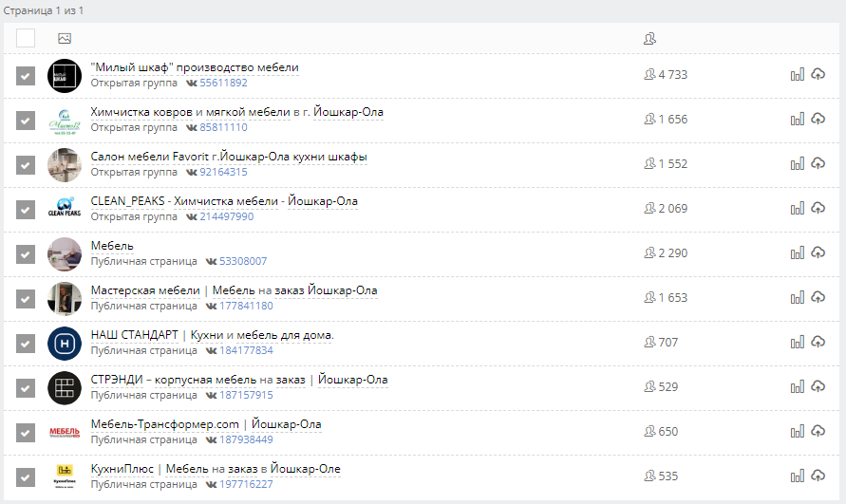Open "Милый шкаф" производство мебели title link

(195, 67)
